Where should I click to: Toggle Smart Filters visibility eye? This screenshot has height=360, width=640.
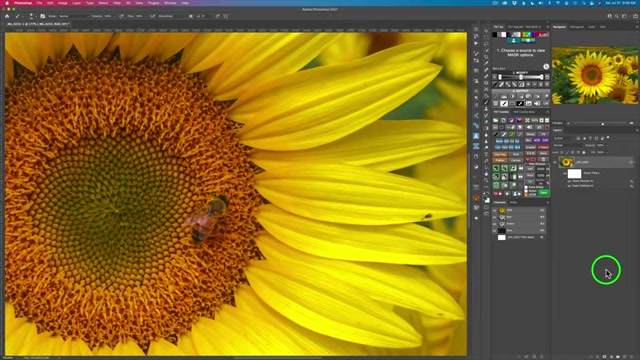pos(565,173)
